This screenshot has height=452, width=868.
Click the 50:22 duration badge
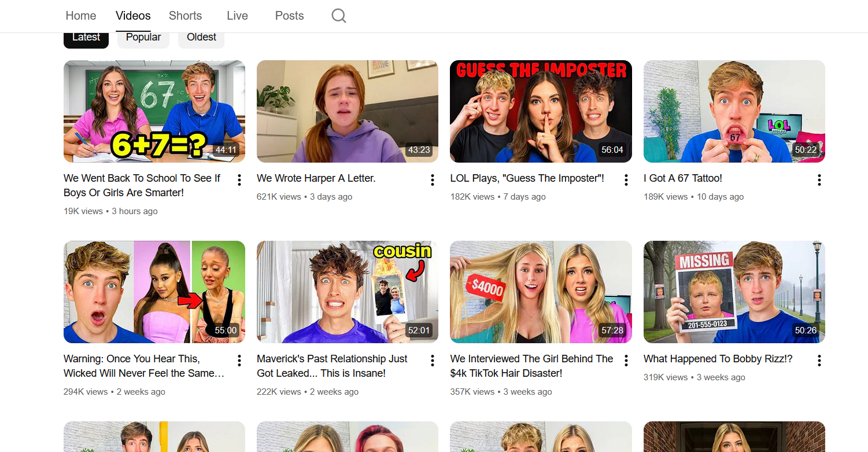(x=806, y=150)
